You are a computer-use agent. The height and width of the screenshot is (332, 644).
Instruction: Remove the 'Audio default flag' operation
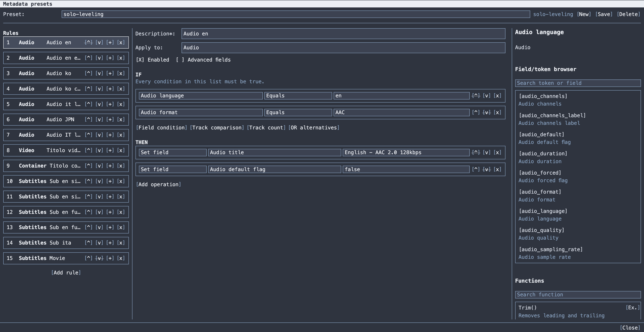pyautogui.click(x=497, y=169)
